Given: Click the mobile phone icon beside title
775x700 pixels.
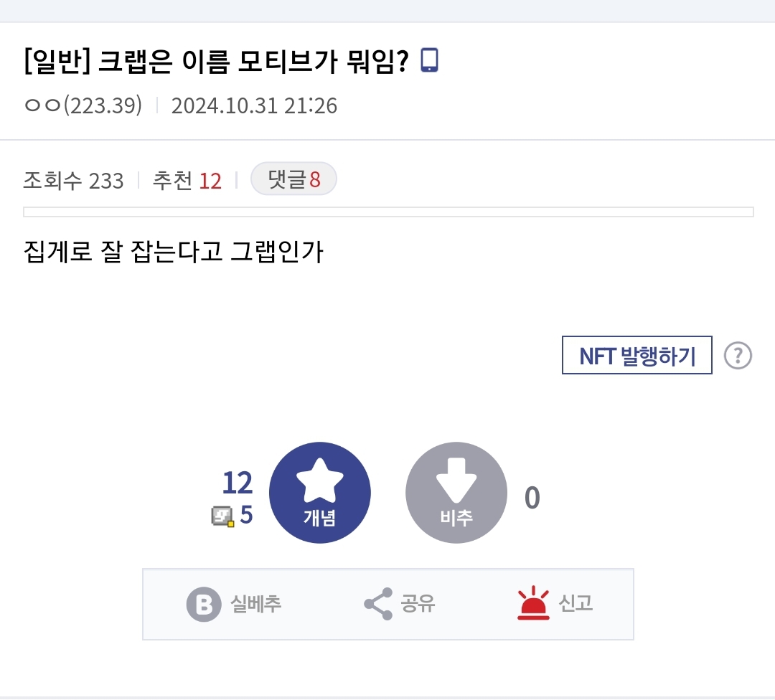Looking at the screenshot, I should point(429,60).
